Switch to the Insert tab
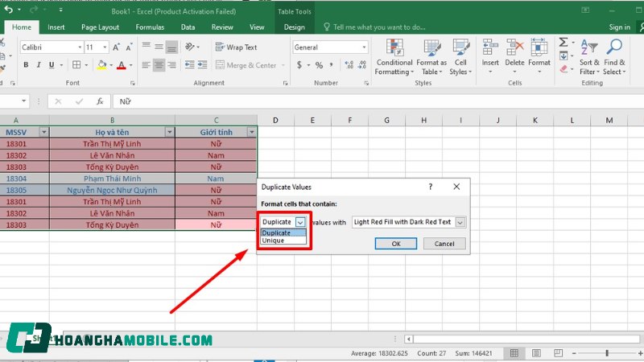644x362 pixels. pos(56,27)
